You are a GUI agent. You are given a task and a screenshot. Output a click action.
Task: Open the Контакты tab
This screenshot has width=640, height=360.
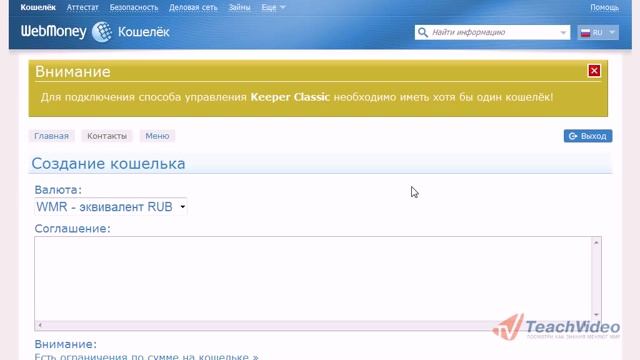pos(107,136)
